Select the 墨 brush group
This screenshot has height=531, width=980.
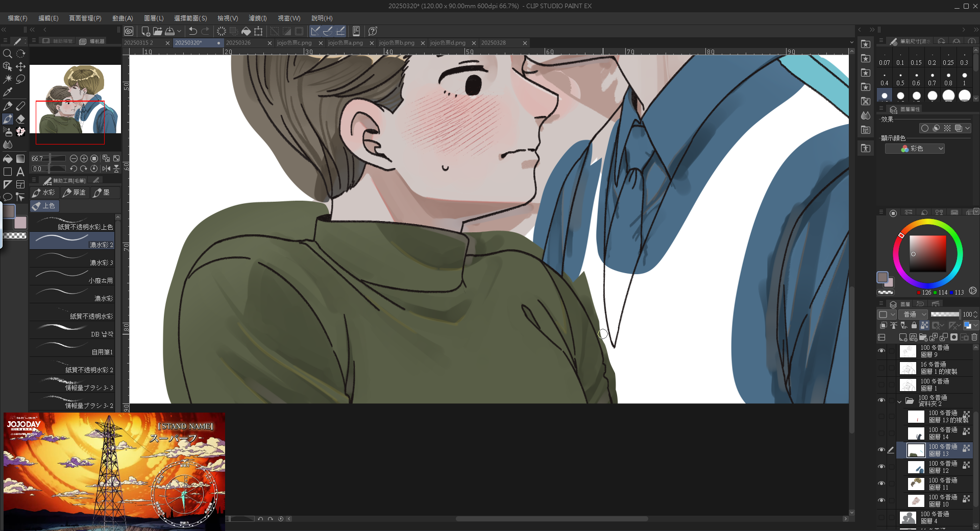click(x=105, y=192)
